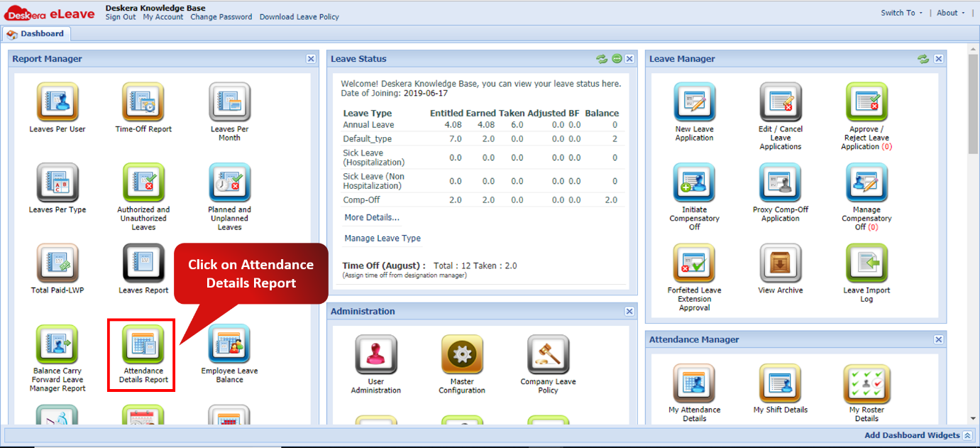The image size is (980, 448).
Task: Click the Annual Leave row label
Action: point(368,125)
